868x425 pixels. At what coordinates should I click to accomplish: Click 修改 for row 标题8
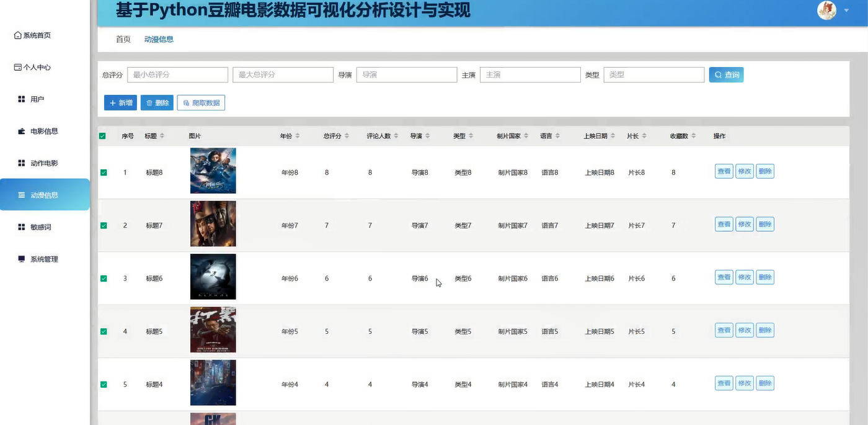coord(745,171)
